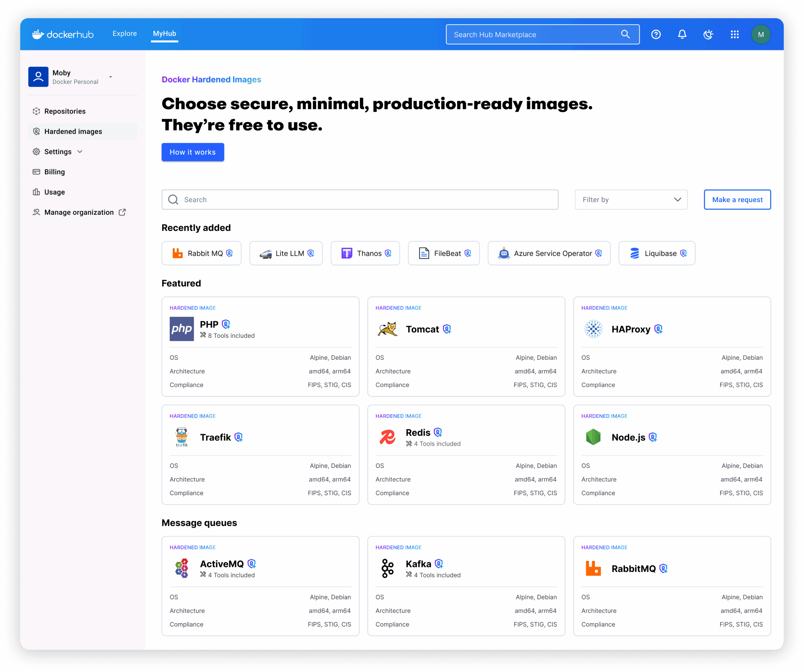The height and width of the screenshot is (672, 804).
Task: Focus the hardened images Search field
Action: pos(360,199)
